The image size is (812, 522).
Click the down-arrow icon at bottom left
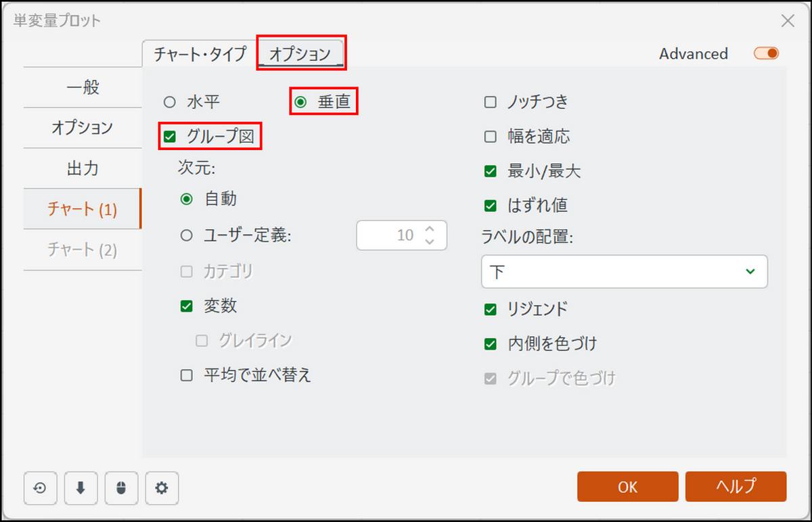[81, 488]
